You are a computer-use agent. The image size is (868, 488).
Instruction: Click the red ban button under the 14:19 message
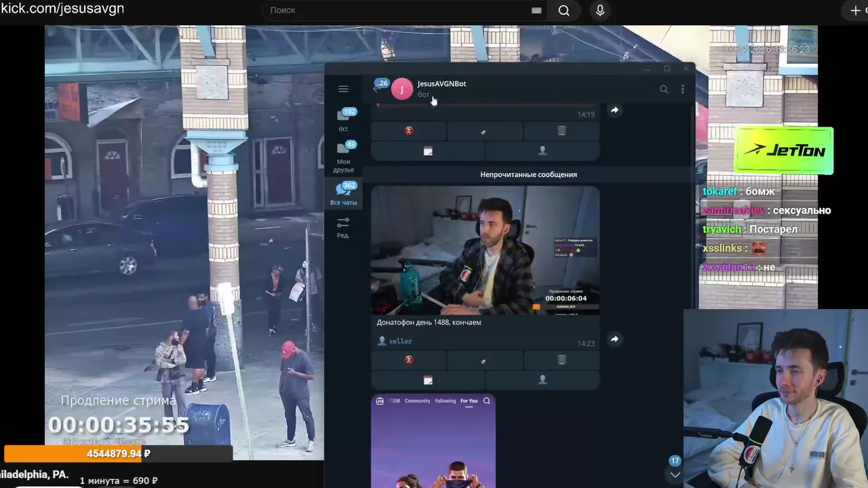(x=409, y=131)
